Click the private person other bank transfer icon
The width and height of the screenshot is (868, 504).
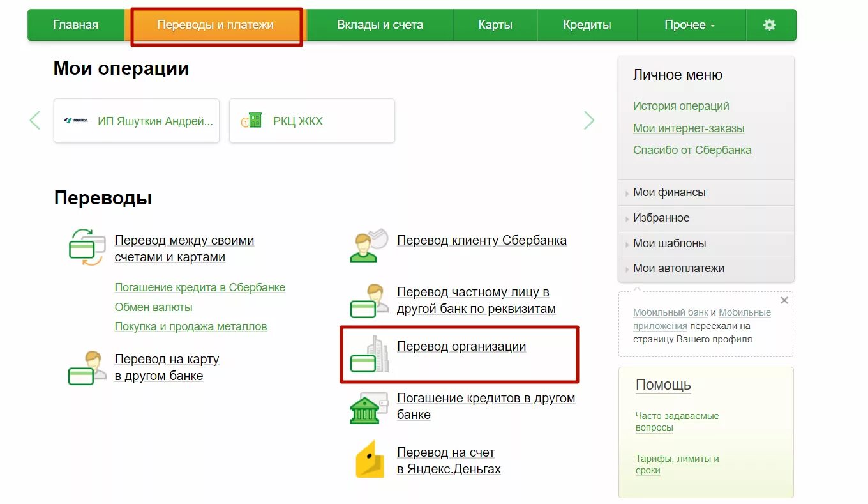click(x=370, y=300)
